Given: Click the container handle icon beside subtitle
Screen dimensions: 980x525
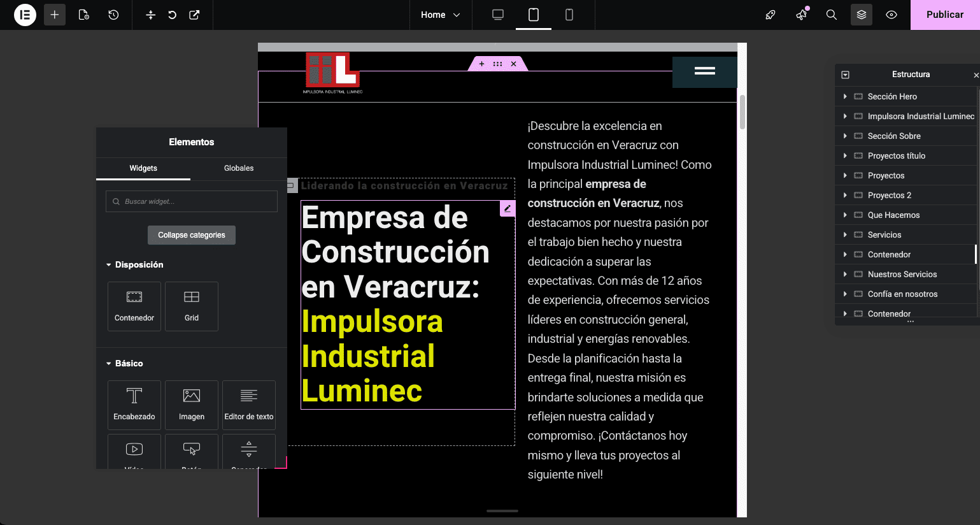Looking at the screenshot, I should point(292,185).
